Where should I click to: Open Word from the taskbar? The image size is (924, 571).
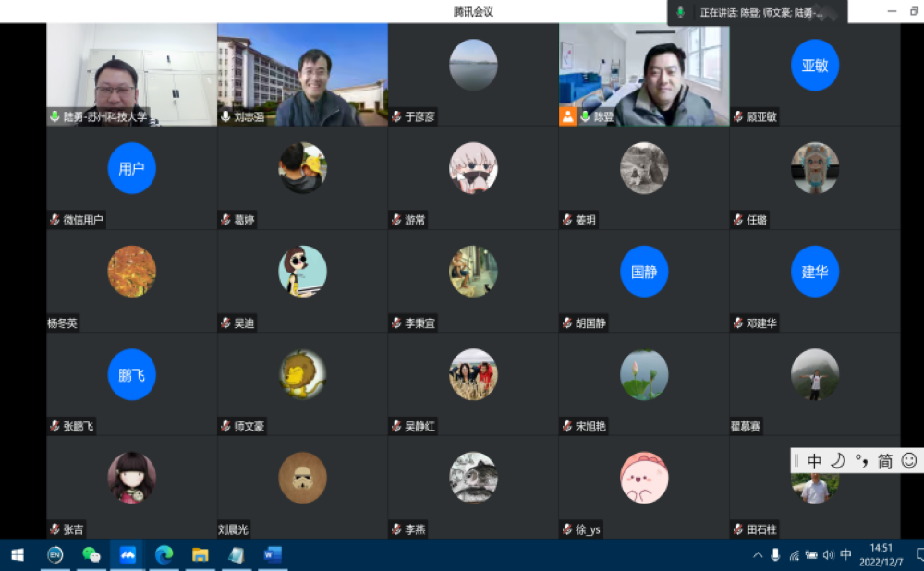[x=273, y=554]
